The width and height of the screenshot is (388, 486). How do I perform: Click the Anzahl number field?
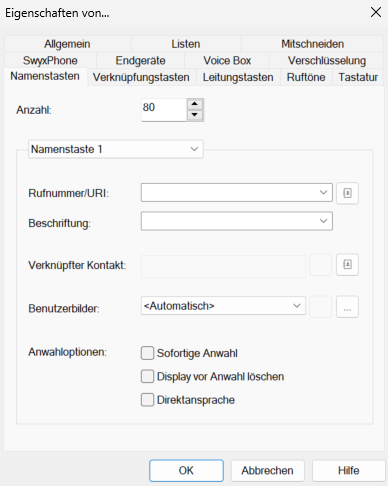164,110
